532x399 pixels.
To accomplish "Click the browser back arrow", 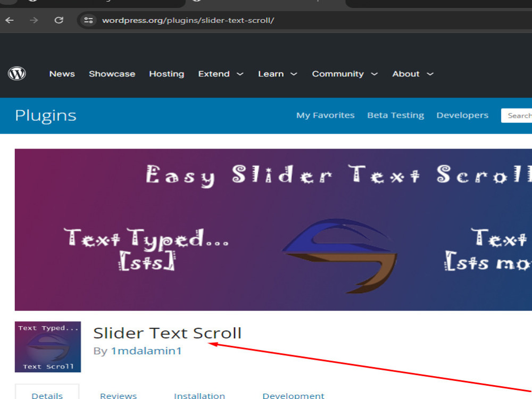I will (x=10, y=20).
